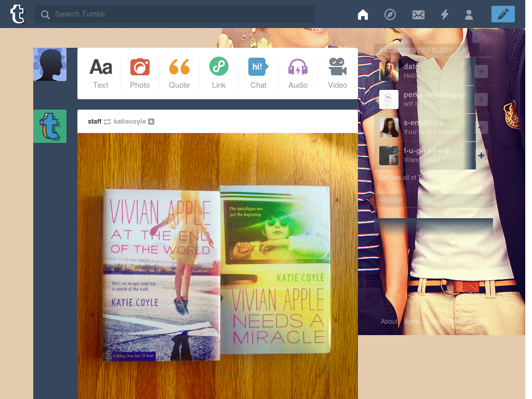The width and height of the screenshot is (532, 399).
Task: Click your silhouette avatar beside the post bar
Action: [x=50, y=64]
